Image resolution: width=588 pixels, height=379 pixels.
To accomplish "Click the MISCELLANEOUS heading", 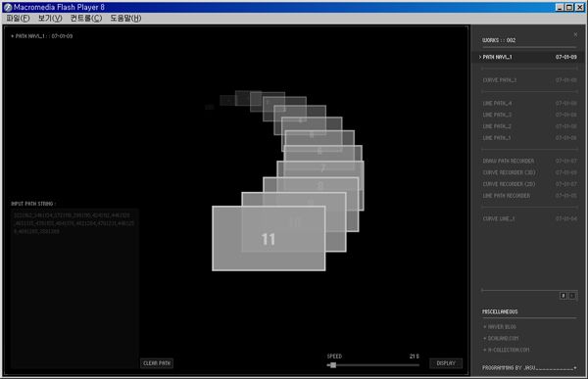I will pyautogui.click(x=500, y=311).
